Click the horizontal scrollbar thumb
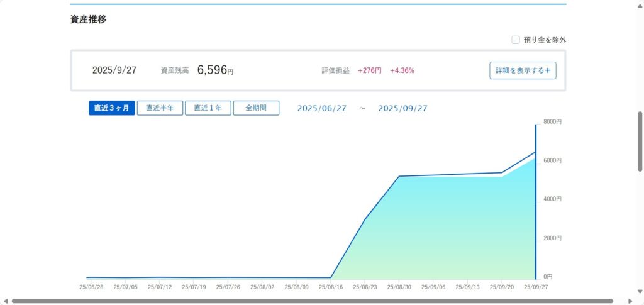This screenshot has width=644, height=305. (x=312, y=301)
